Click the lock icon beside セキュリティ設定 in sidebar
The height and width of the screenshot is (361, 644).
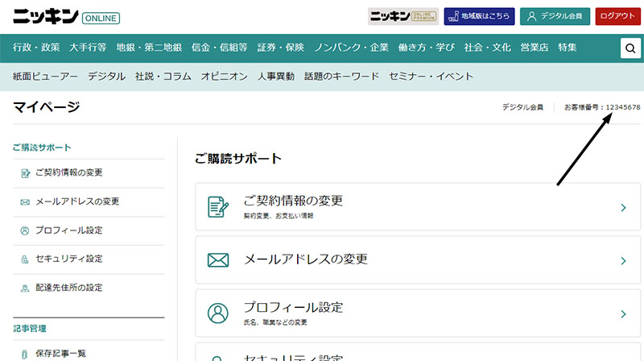click(25, 259)
